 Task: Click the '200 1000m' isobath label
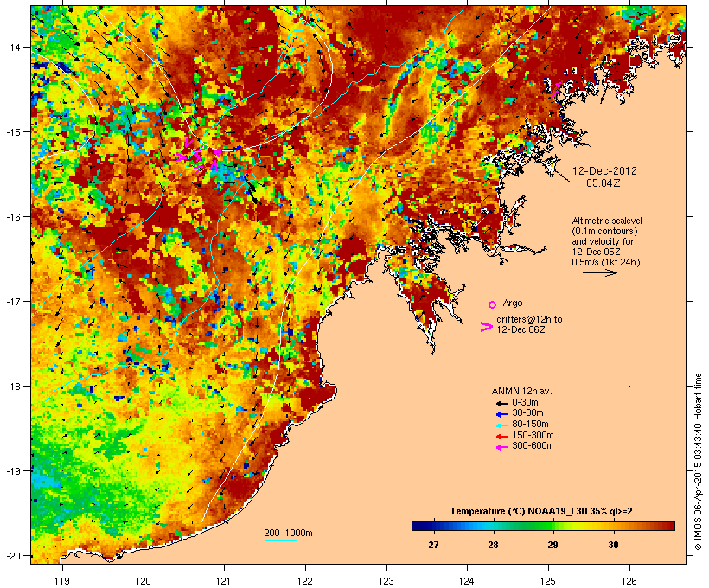pyautogui.click(x=288, y=533)
